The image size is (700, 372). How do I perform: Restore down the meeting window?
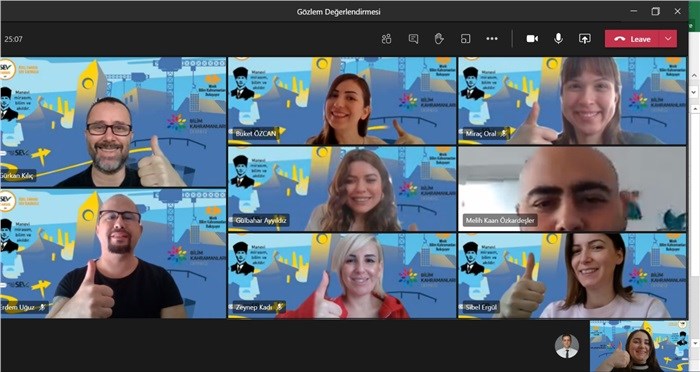point(655,11)
